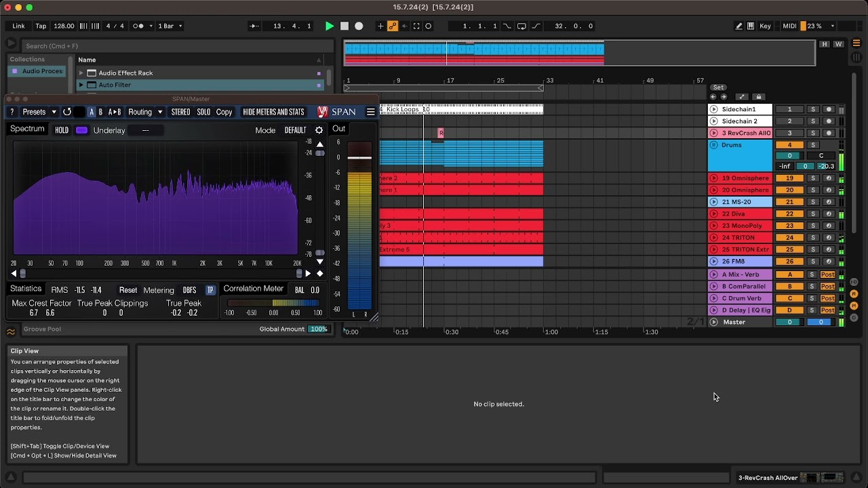Toggle the Punch-In switch
868x488 pixels.
click(507, 26)
